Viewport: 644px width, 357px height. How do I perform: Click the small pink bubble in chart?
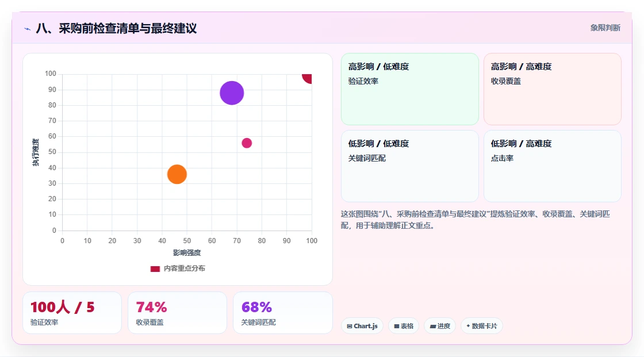[247, 143]
